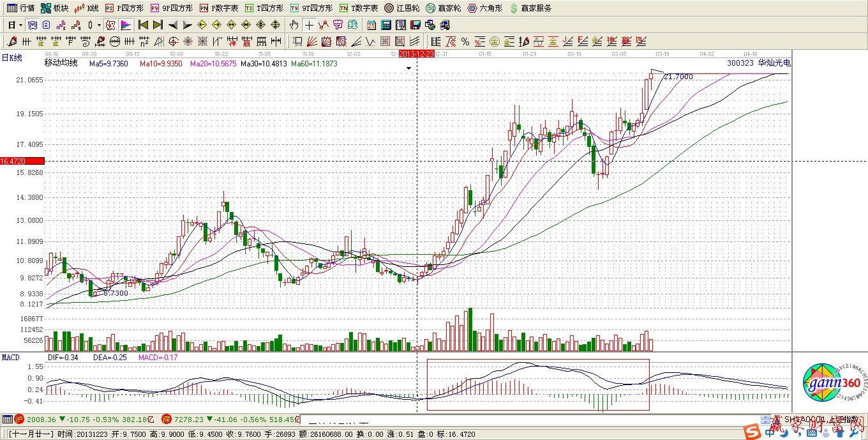The width and height of the screenshot is (868, 440).
Task: Open the calculator tool
Action: [x=385, y=25]
